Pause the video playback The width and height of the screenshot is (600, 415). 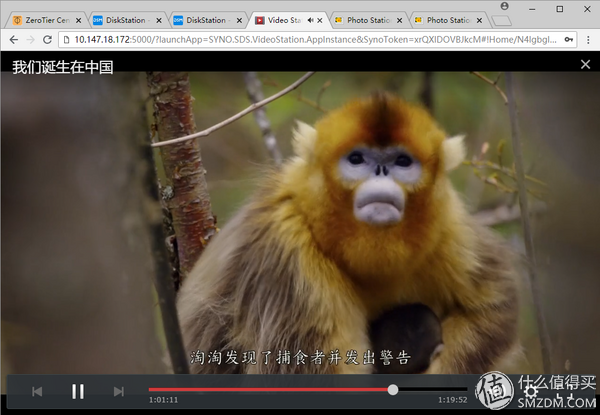[78, 391]
